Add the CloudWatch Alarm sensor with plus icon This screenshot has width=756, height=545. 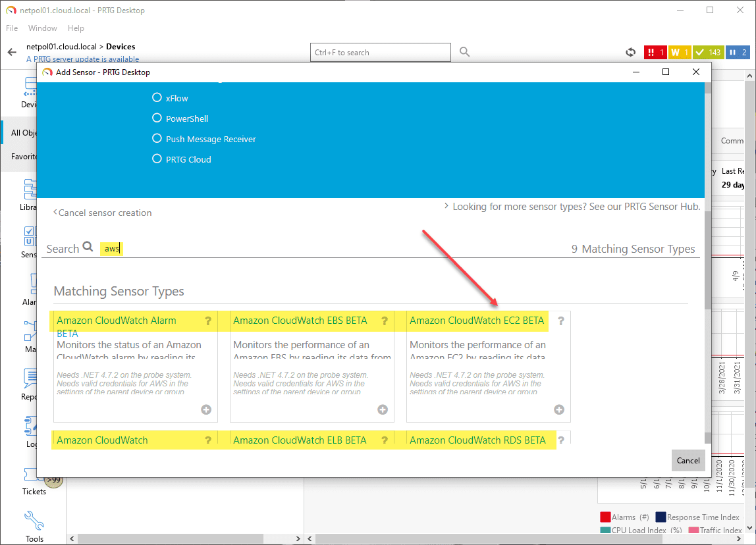pyautogui.click(x=206, y=409)
